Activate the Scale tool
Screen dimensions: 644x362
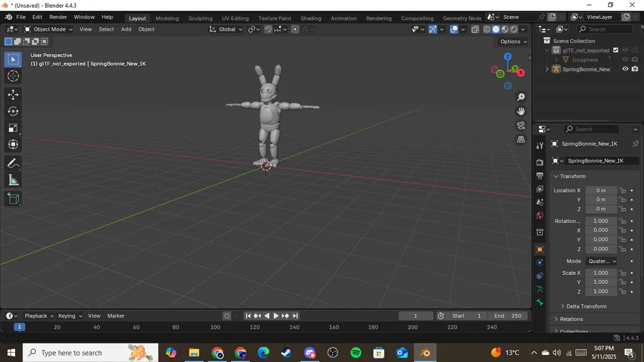tap(13, 128)
